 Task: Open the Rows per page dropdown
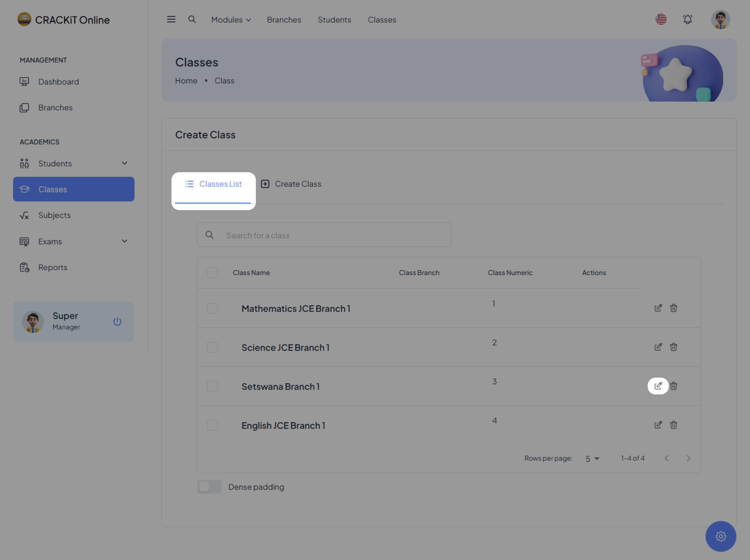(592, 459)
